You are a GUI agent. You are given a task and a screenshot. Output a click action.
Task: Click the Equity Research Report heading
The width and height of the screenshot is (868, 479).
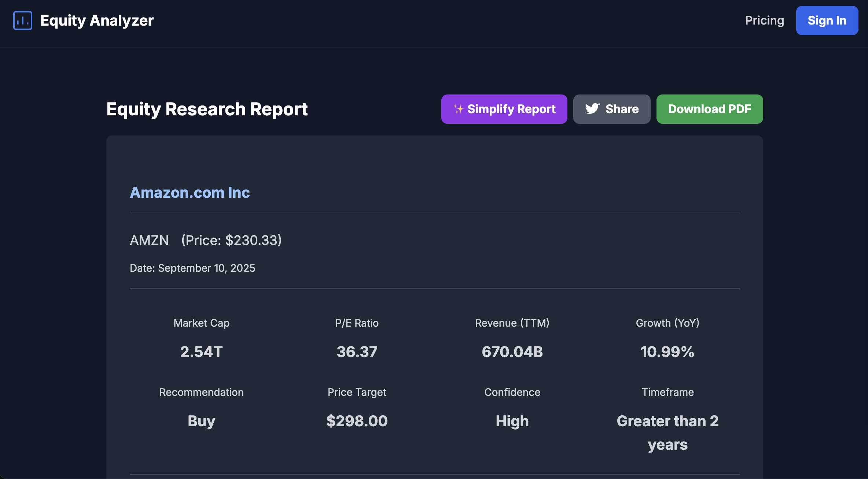(x=207, y=109)
